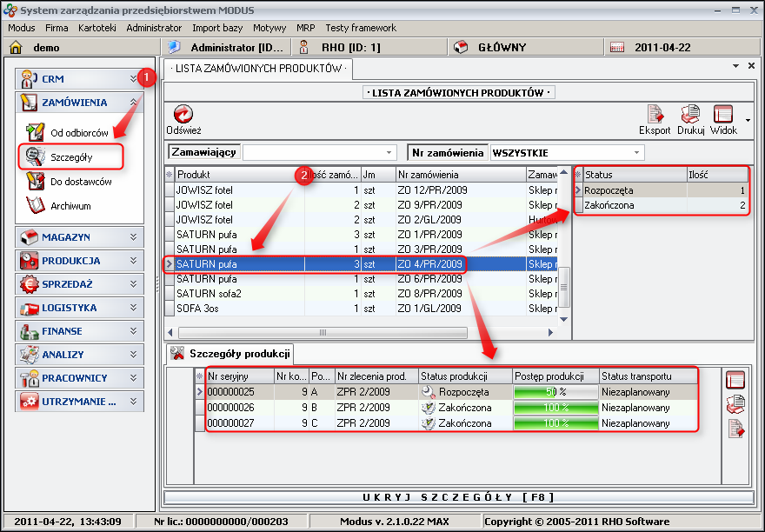Open the Widok view icon
This screenshot has width=765, height=532.
[722, 116]
